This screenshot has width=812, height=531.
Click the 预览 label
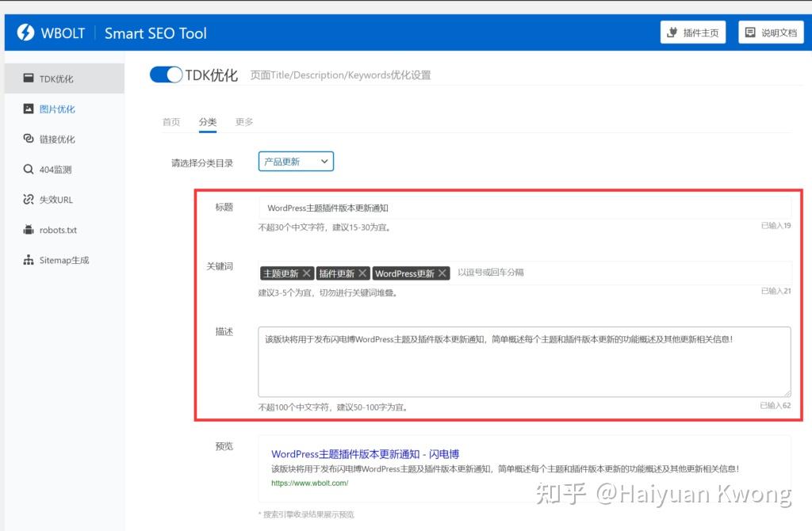(224, 446)
